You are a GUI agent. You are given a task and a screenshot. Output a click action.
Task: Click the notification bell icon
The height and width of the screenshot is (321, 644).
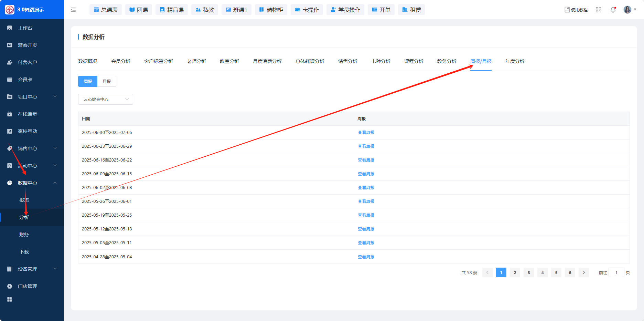(x=613, y=10)
